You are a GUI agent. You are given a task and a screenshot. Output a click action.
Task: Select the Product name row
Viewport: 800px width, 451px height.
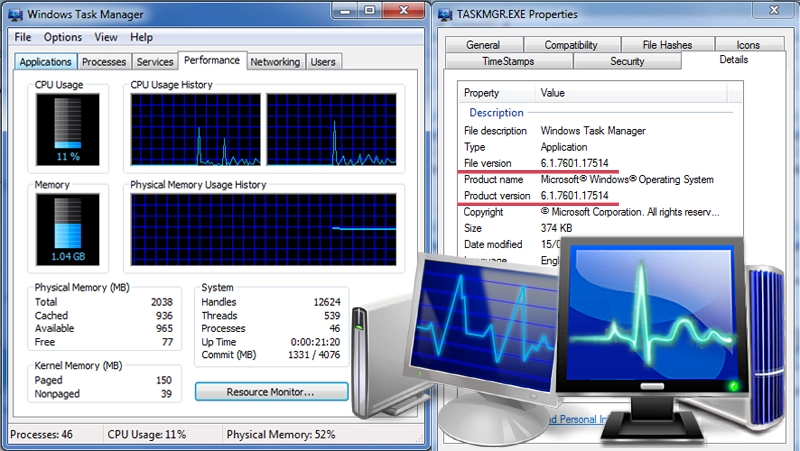coord(600,180)
